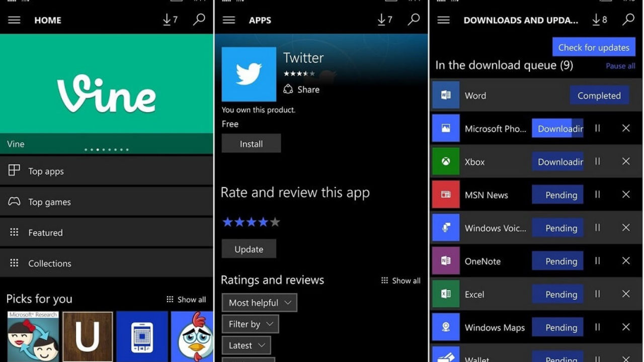Screen dimensions: 644x362
Task: Tap Windows Maps Pending status
Action: click(558, 328)
